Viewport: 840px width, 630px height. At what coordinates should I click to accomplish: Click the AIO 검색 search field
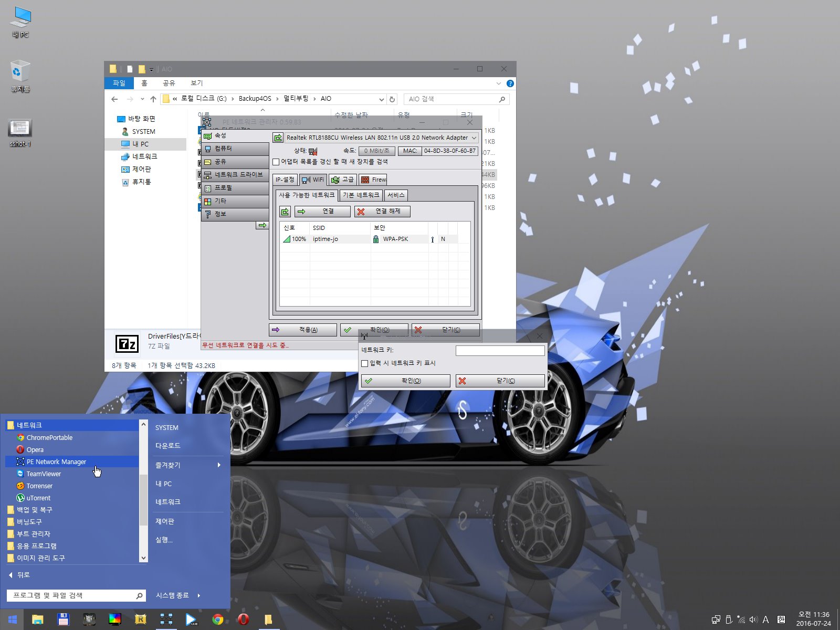click(456, 99)
